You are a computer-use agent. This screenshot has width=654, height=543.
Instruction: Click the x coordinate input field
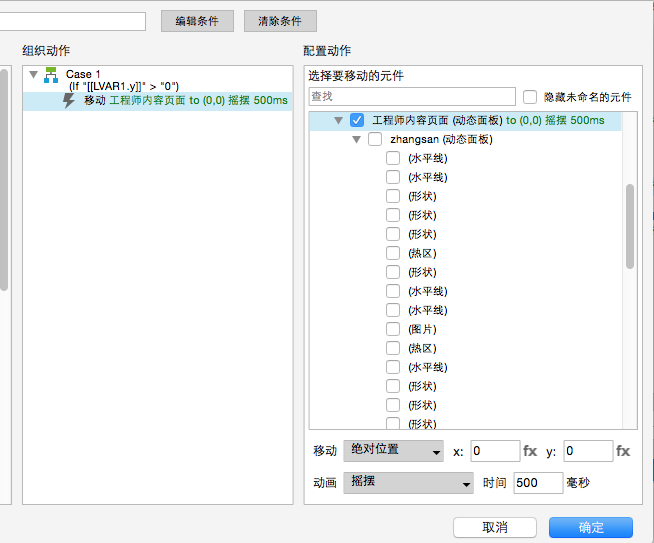496,451
